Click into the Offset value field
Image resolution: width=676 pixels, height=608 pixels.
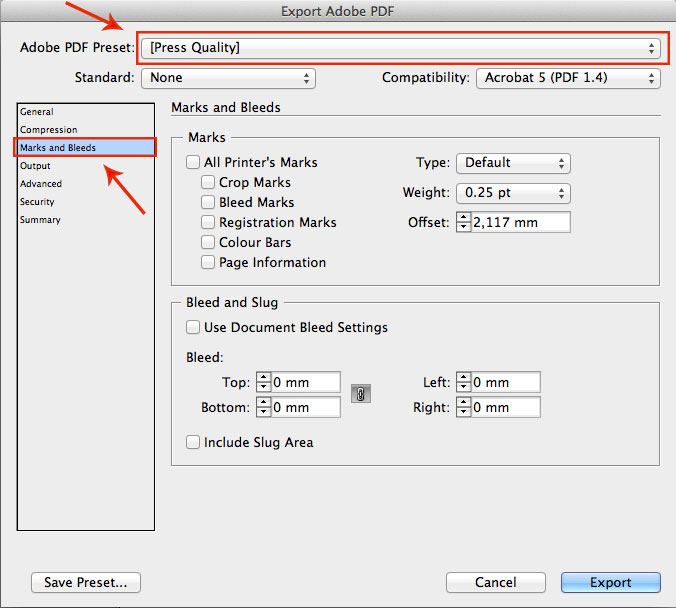tap(520, 222)
